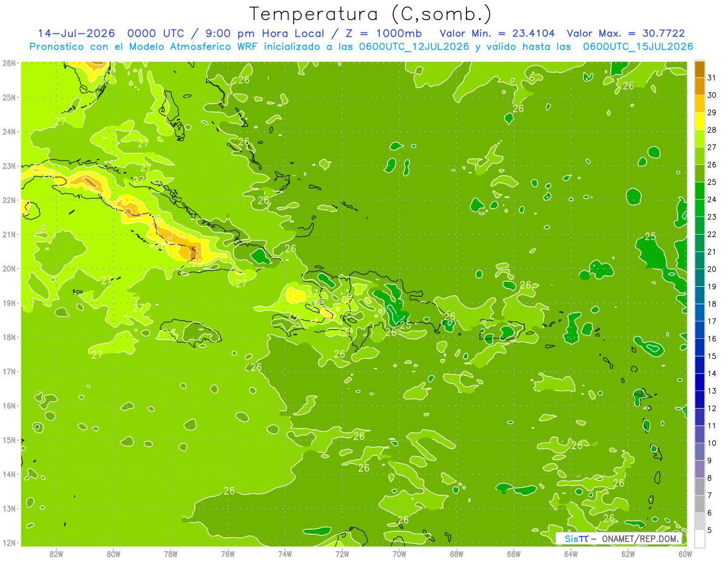This screenshot has height=562, width=728.
Task: Click the latitude axis label "18N"
Action: (x=9, y=337)
